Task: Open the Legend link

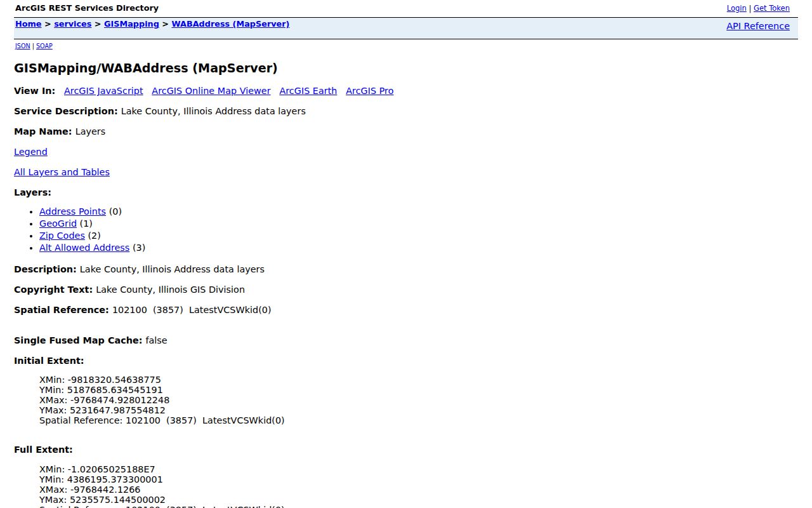Action: point(30,152)
